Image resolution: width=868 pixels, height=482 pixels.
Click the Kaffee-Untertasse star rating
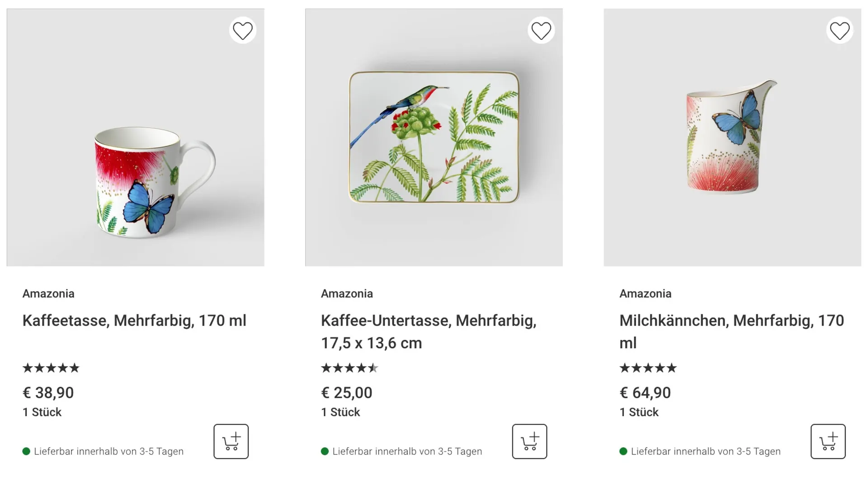tap(349, 368)
